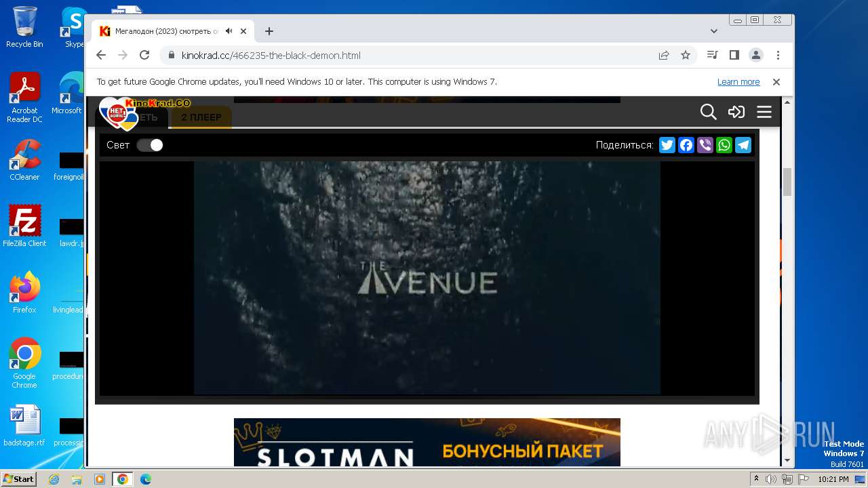The height and width of the screenshot is (488, 868).
Task: Open Microsoft Edge from the taskbar
Action: click(x=145, y=479)
